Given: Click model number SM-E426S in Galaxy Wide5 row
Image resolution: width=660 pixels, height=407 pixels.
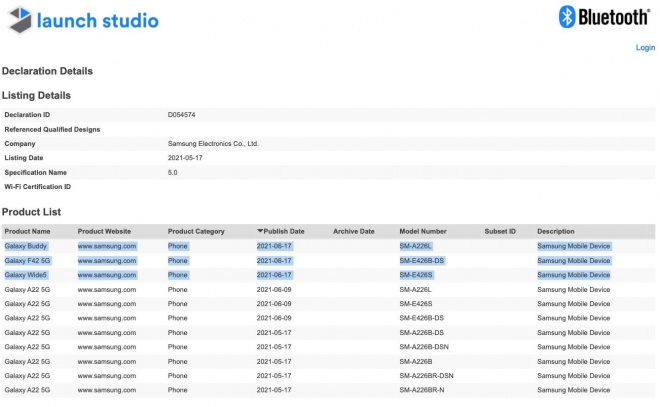Looking at the screenshot, I should pos(415,275).
